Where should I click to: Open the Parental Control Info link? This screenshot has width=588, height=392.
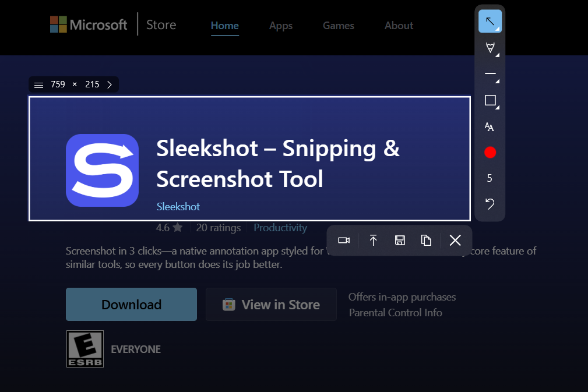[395, 313]
